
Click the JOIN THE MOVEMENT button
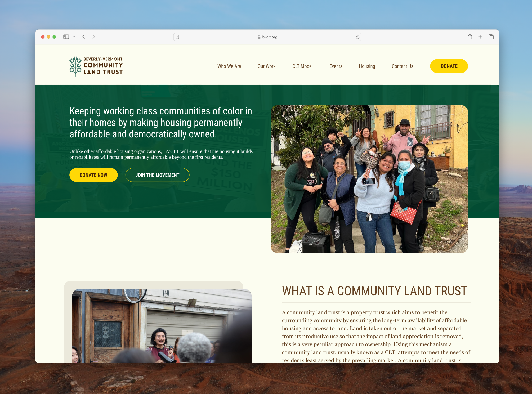click(x=157, y=175)
